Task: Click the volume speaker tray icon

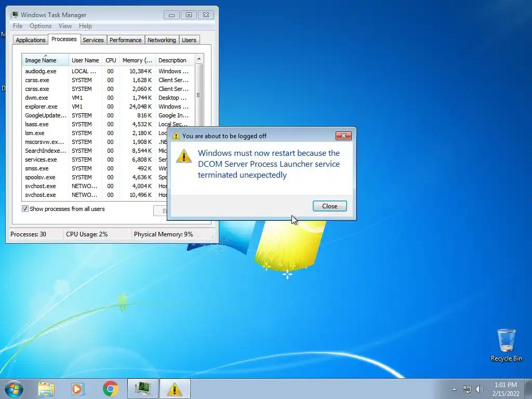Action: (x=479, y=389)
